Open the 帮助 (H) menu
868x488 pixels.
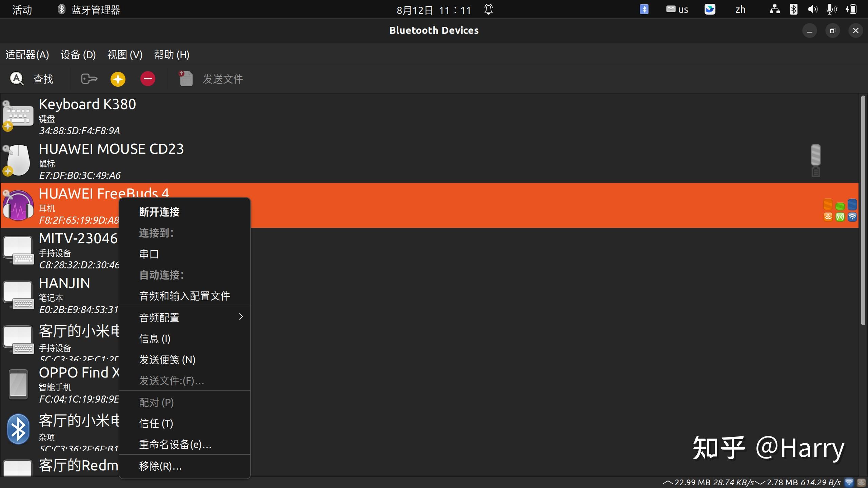coord(172,55)
